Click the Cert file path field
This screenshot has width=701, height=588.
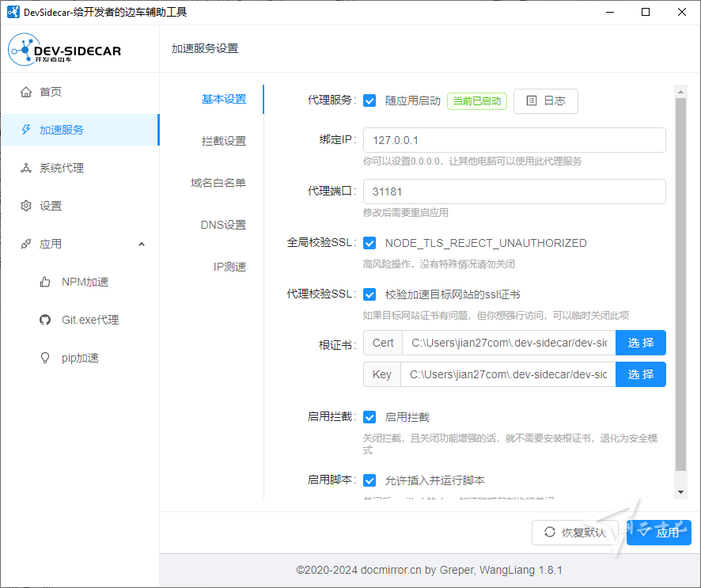[509, 343]
